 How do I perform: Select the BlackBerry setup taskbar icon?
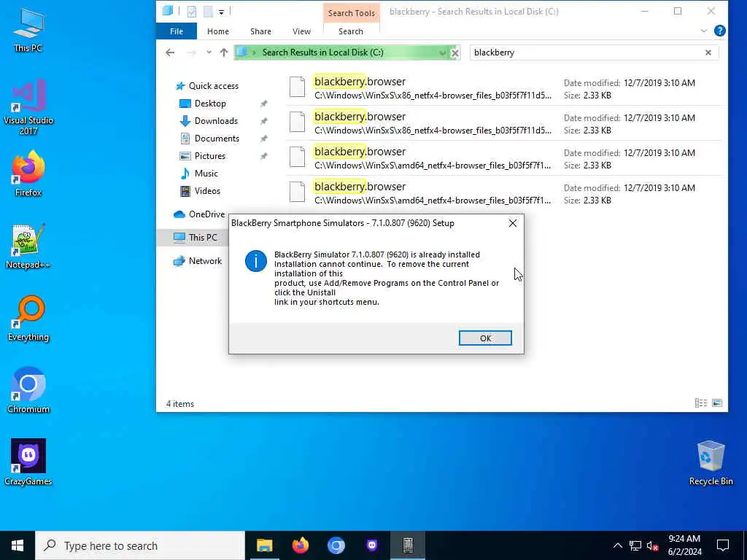pos(408,545)
